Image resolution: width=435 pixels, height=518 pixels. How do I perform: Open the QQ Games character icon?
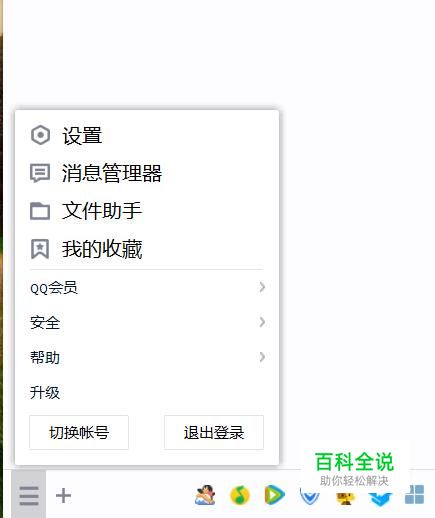tap(205, 495)
